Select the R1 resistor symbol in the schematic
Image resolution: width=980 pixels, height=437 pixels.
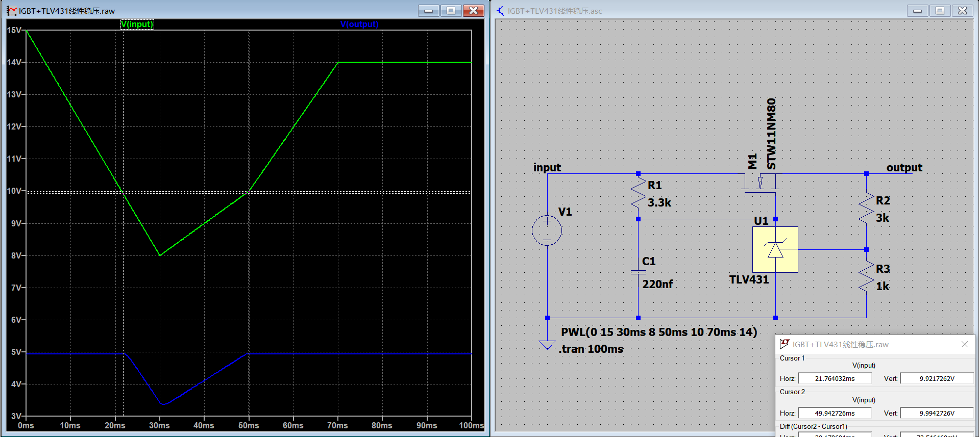[x=638, y=194]
